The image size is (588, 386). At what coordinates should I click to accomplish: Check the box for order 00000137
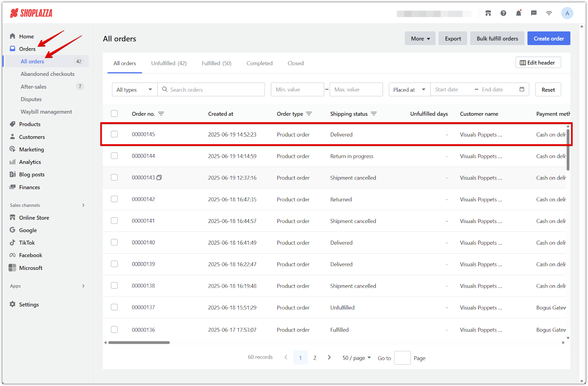pyautogui.click(x=114, y=307)
